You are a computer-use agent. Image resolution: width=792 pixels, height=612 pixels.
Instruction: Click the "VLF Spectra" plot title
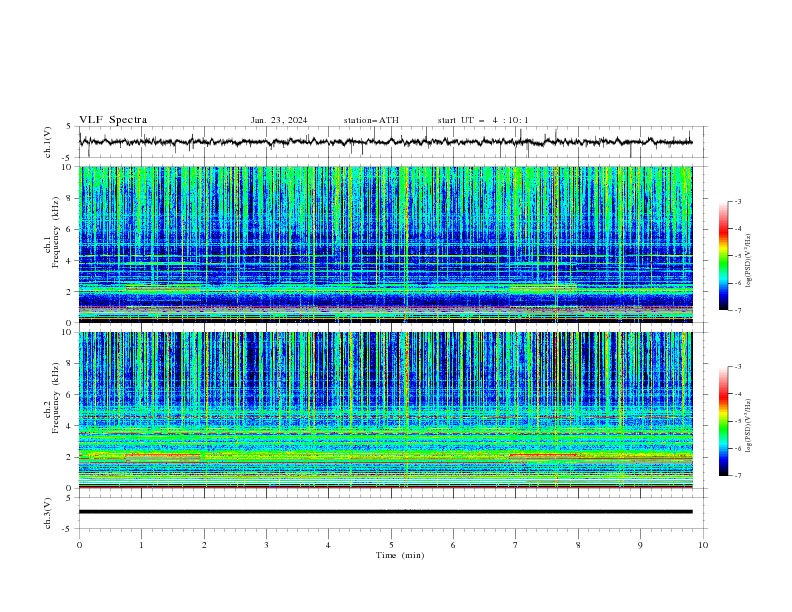pos(113,120)
